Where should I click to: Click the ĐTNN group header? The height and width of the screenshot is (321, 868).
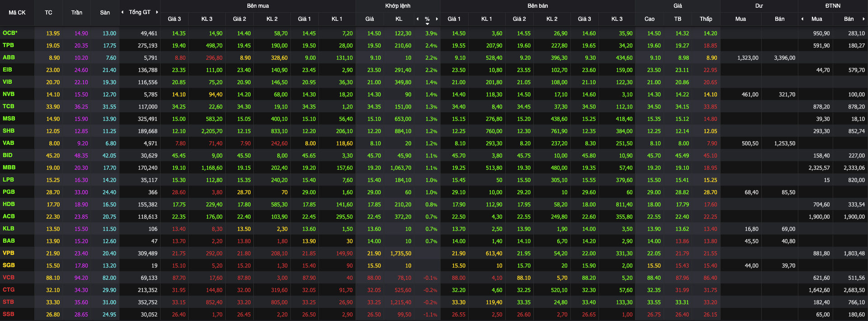pyautogui.click(x=833, y=6)
